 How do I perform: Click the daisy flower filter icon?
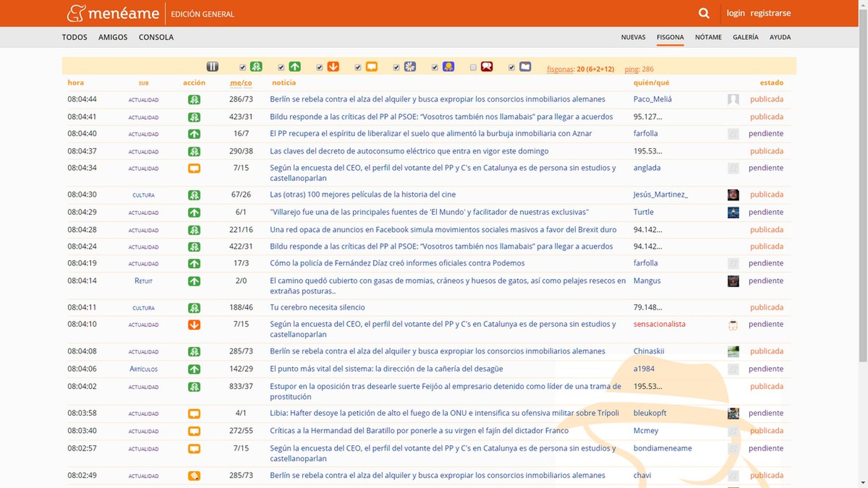point(410,67)
